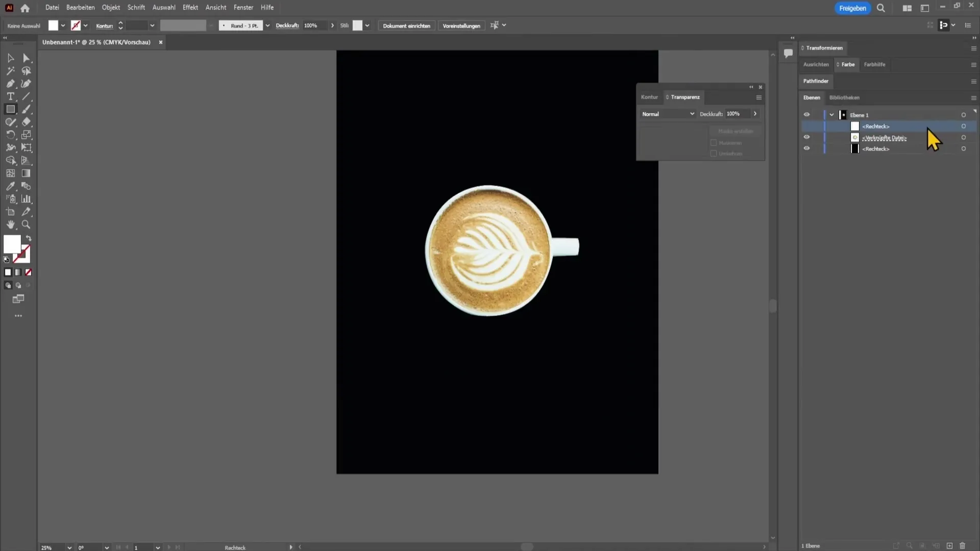Toggle the Maskieren checkbox
Viewport: 980px width, 551px height.
(x=714, y=143)
